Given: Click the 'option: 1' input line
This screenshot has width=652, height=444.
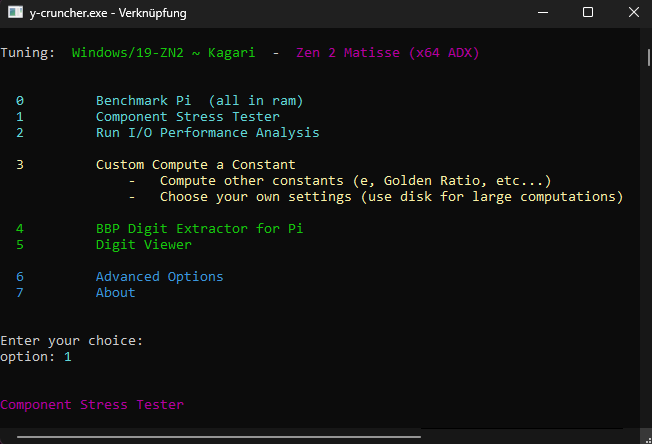Looking at the screenshot, I should coord(36,357).
